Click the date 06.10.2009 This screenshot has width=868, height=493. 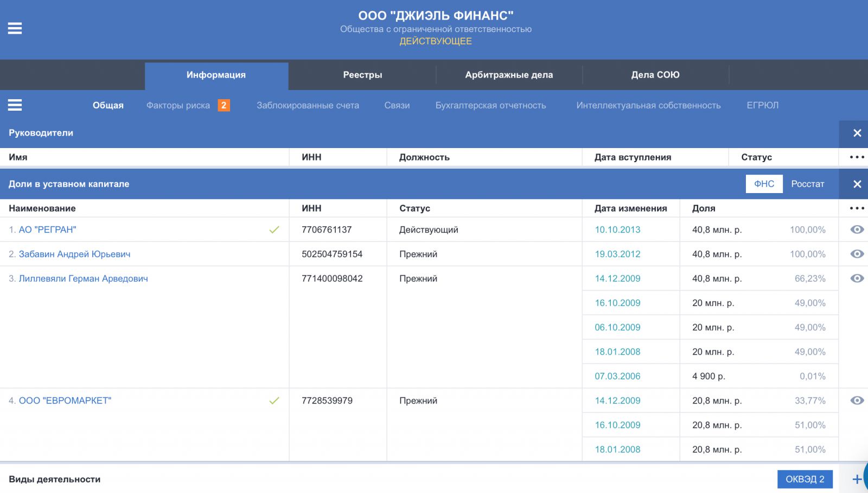click(617, 327)
